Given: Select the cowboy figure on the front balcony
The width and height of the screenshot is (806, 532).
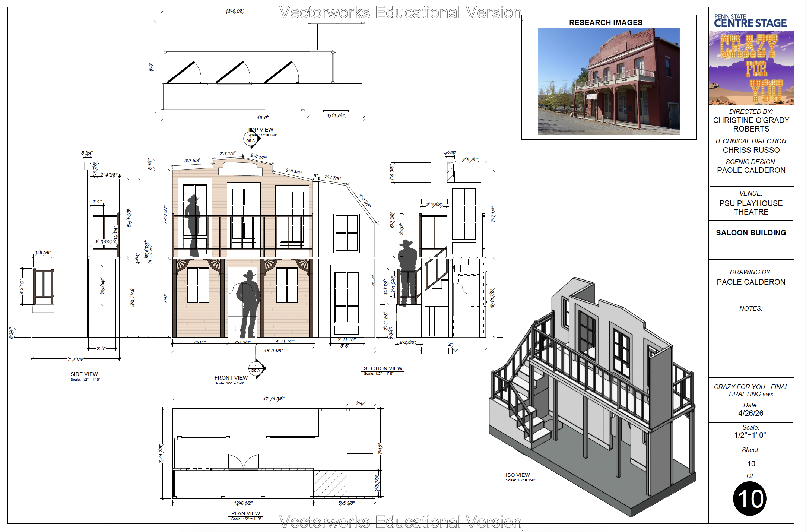Looking at the screenshot, I should click(193, 226).
